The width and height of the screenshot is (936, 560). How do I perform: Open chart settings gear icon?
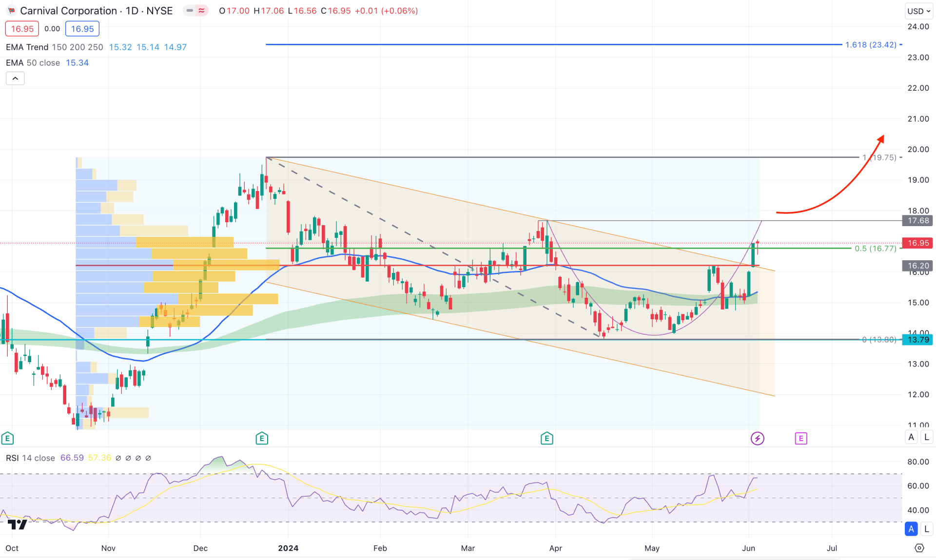(x=919, y=548)
